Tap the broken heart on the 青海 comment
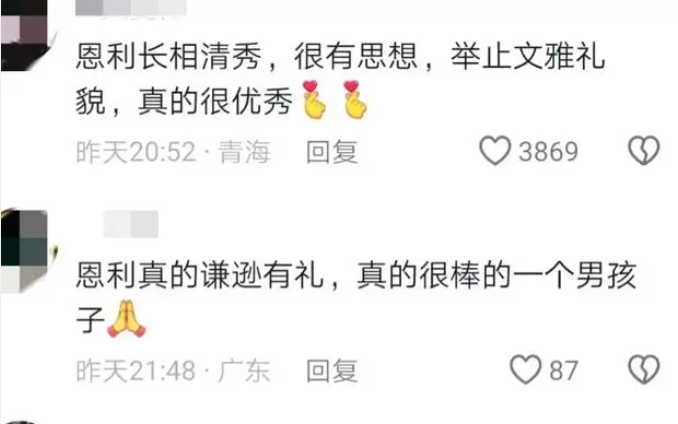This screenshot has width=678, height=424. point(644,150)
